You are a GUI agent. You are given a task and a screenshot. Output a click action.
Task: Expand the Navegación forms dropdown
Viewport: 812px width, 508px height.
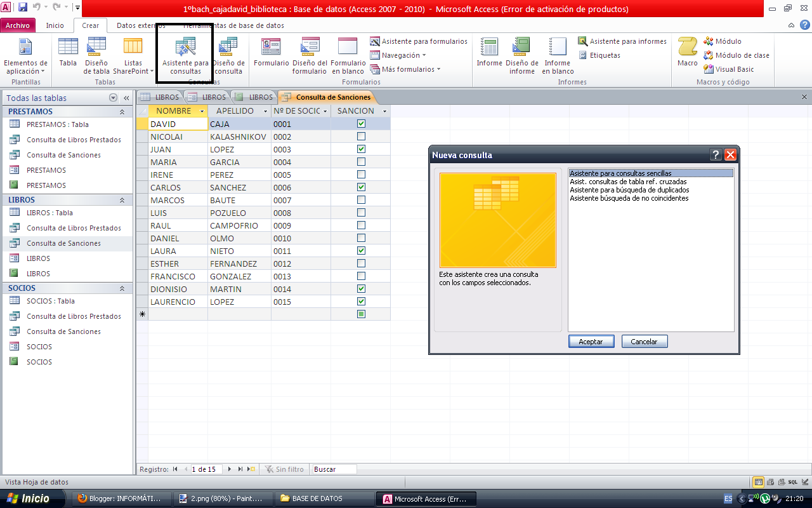(398, 55)
